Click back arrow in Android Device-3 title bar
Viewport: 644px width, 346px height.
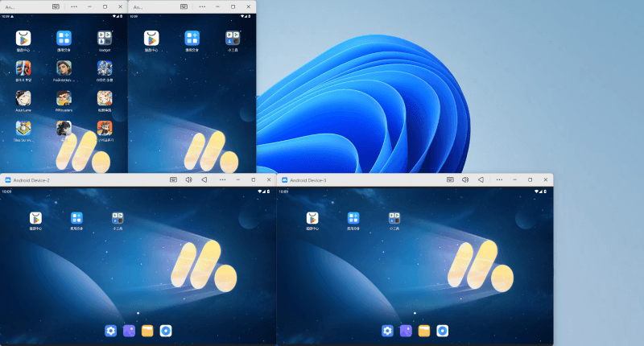click(x=481, y=179)
